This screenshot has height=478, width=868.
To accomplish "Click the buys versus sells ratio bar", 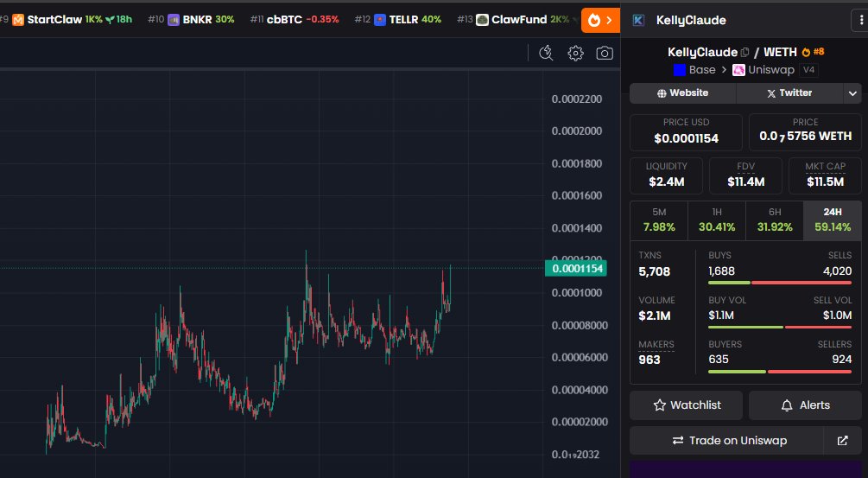I will click(x=779, y=283).
